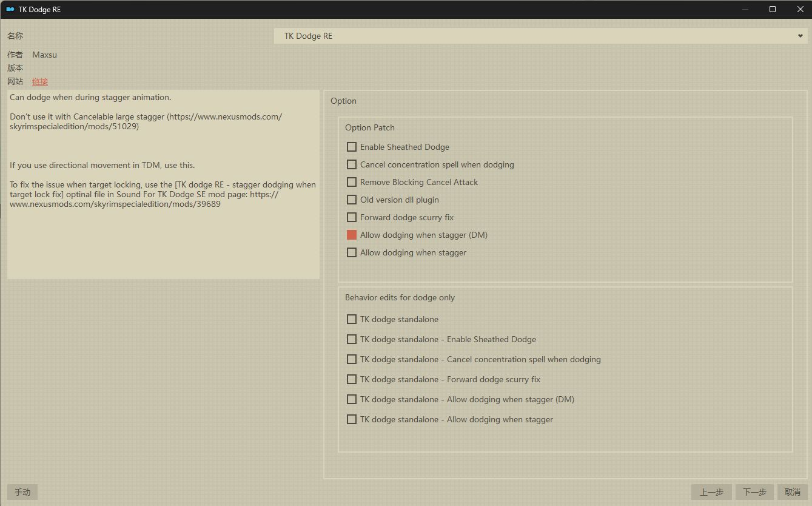The width and height of the screenshot is (812, 506).
Task: Check standalone Cancel concentration spell option
Action: (352, 359)
